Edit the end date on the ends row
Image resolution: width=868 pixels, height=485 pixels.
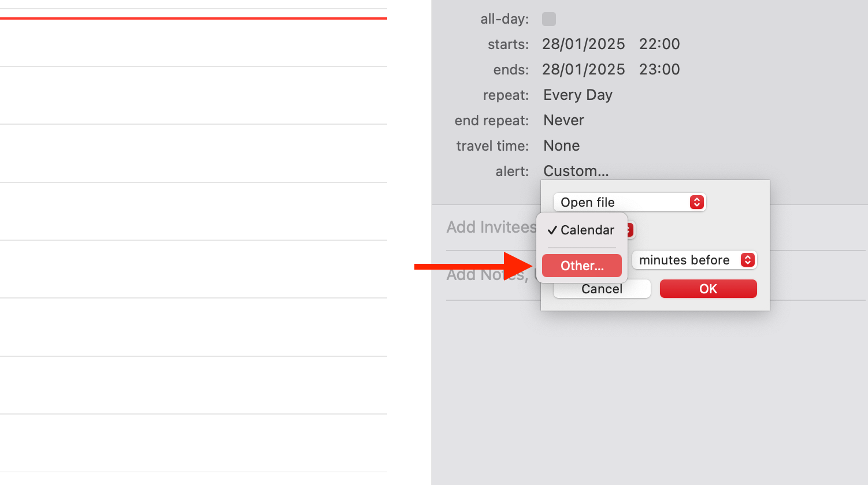583,69
